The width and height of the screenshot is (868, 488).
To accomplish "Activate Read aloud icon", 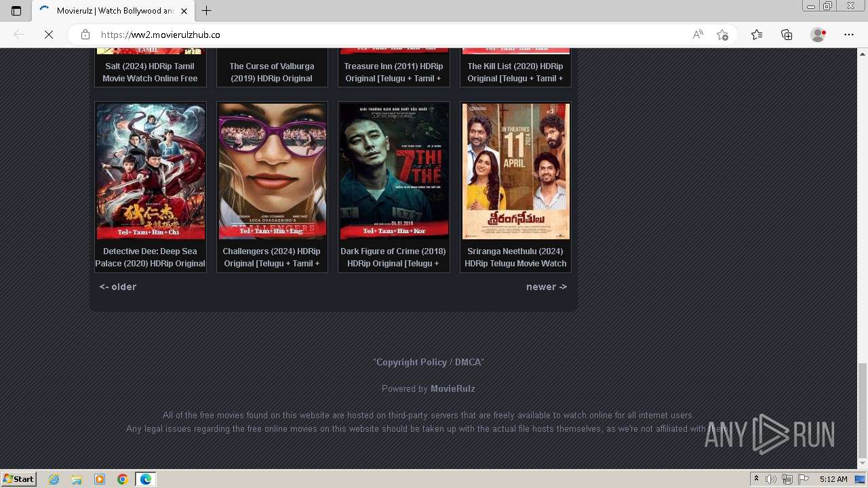I will pyautogui.click(x=698, y=35).
